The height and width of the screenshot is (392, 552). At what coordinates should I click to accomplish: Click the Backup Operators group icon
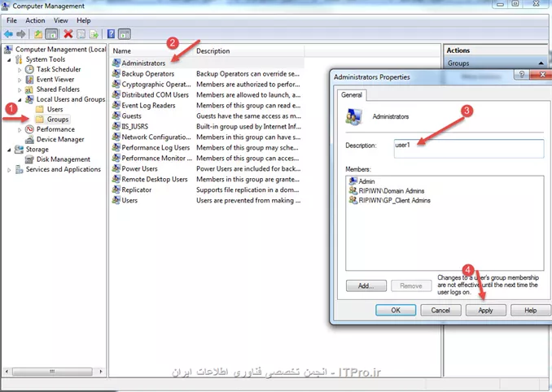pyautogui.click(x=116, y=73)
